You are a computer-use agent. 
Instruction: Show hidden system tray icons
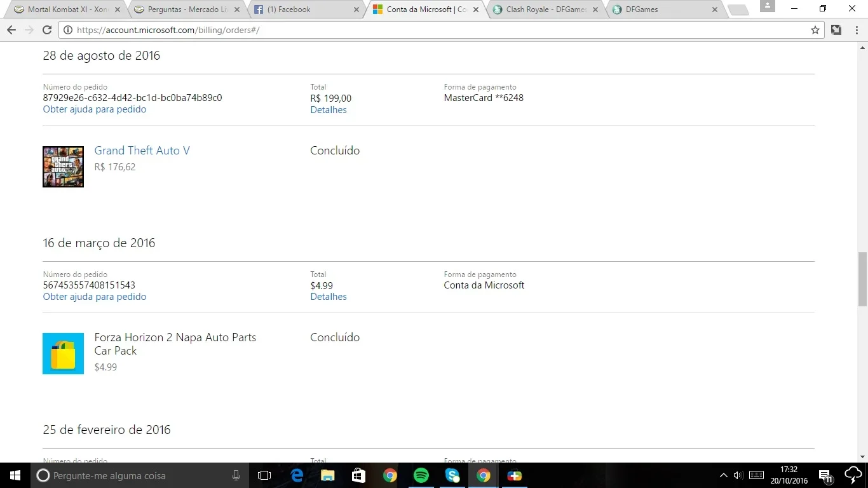tap(723, 475)
